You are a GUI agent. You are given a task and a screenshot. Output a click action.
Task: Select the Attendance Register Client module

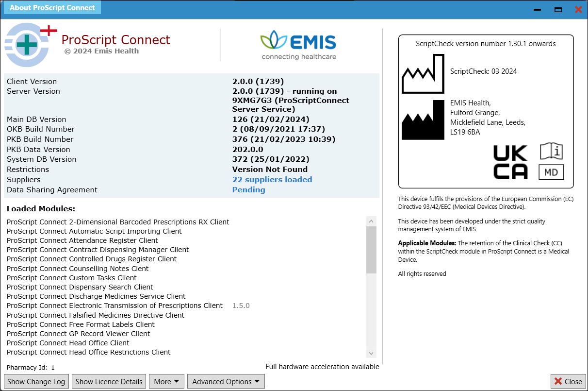[82, 240]
